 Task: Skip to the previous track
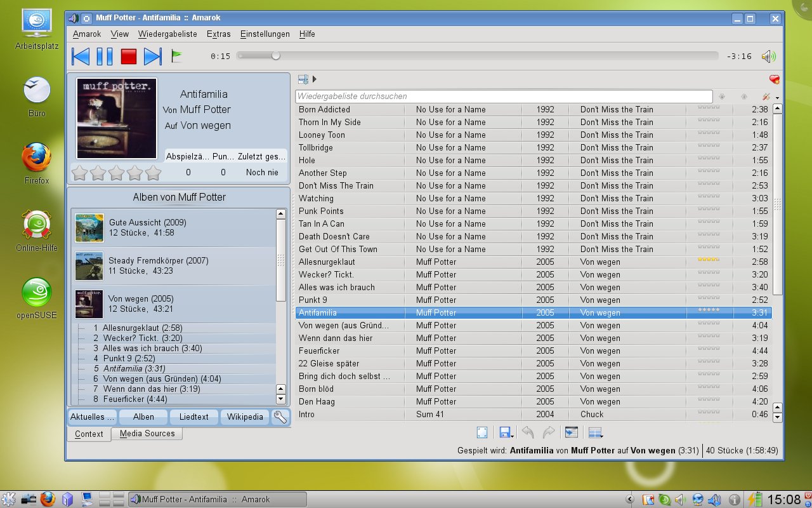pos(81,57)
